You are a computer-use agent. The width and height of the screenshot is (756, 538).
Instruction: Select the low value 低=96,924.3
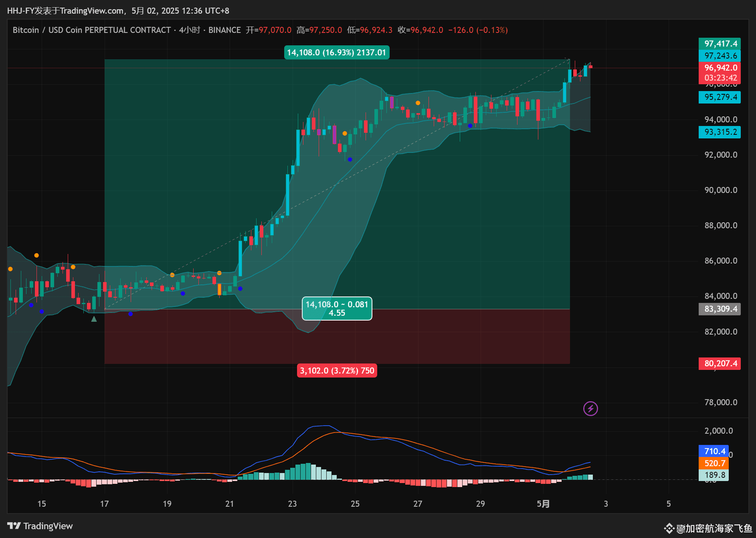tap(370, 30)
